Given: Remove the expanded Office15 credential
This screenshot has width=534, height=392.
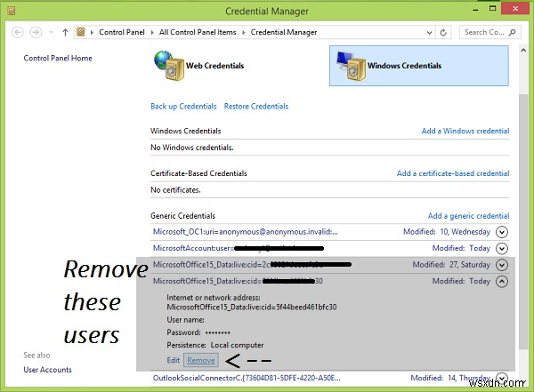Looking at the screenshot, I should coord(201,360).
